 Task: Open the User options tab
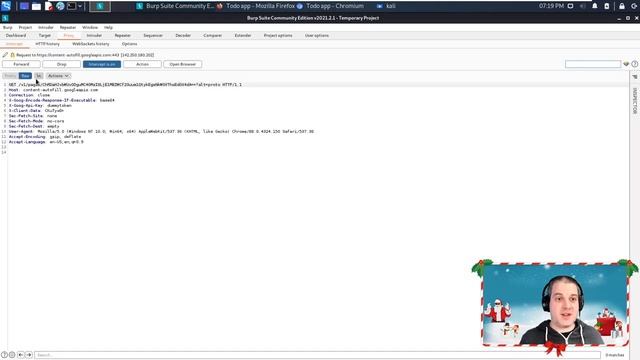click(x=317, y=36)
